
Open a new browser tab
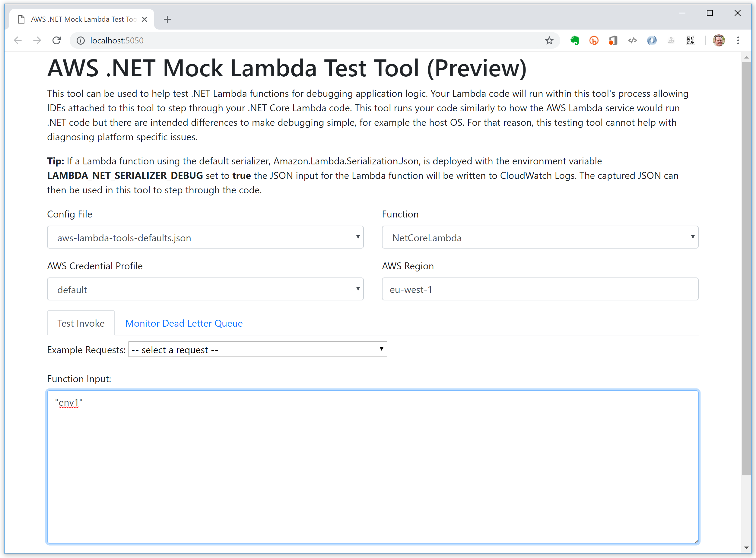[167, 19]
